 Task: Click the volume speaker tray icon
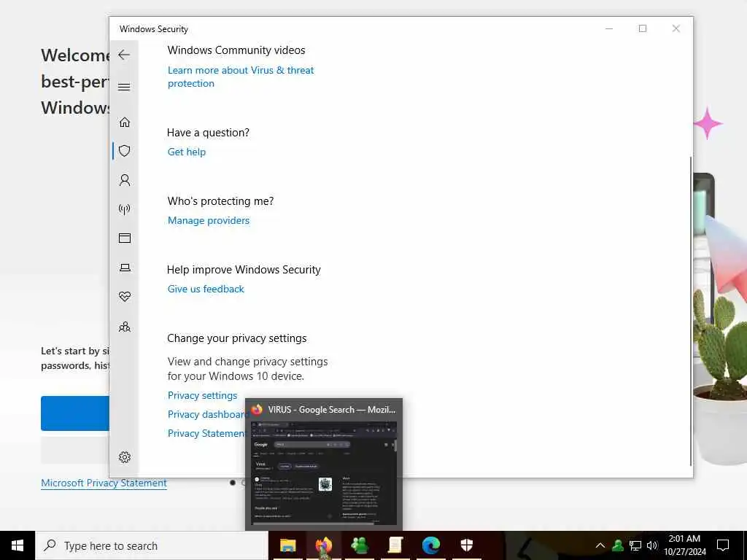[652, 545]
